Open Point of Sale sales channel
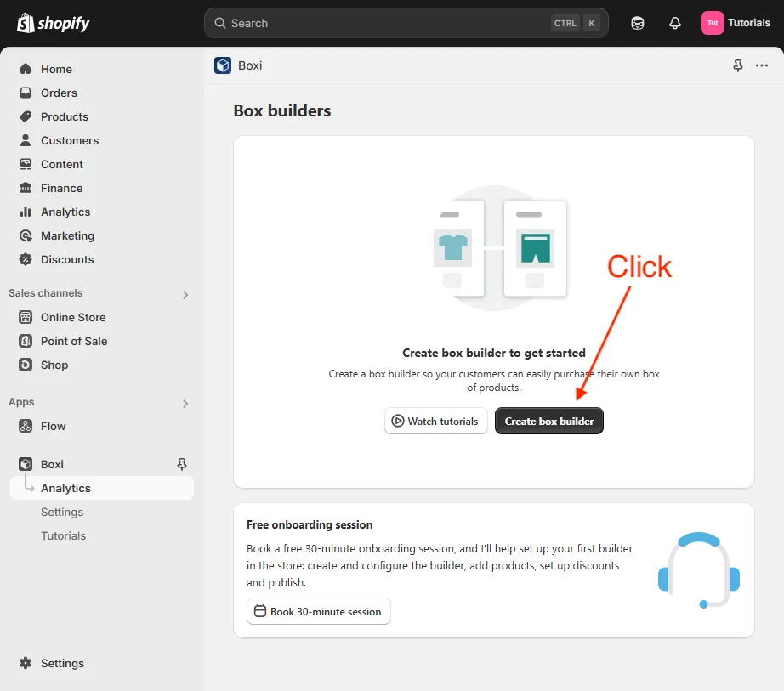The height and width of the screenshot is (691, 784). point(74,341)
